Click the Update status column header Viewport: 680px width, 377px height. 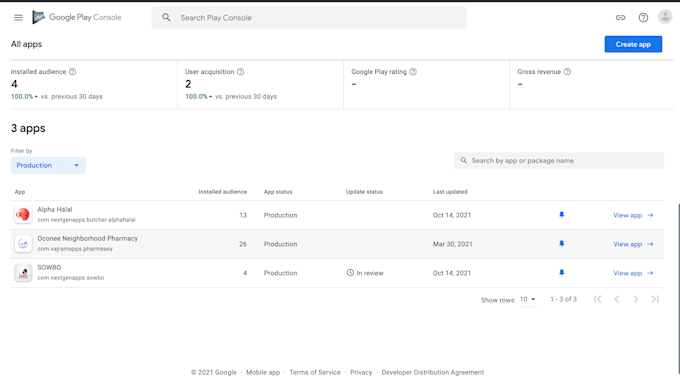coord(364,192)
